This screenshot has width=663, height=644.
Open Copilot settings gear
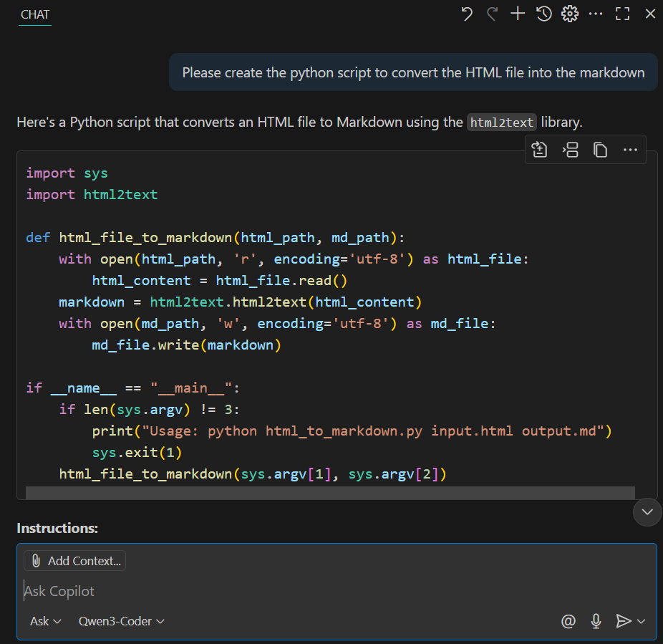(569, 14)
